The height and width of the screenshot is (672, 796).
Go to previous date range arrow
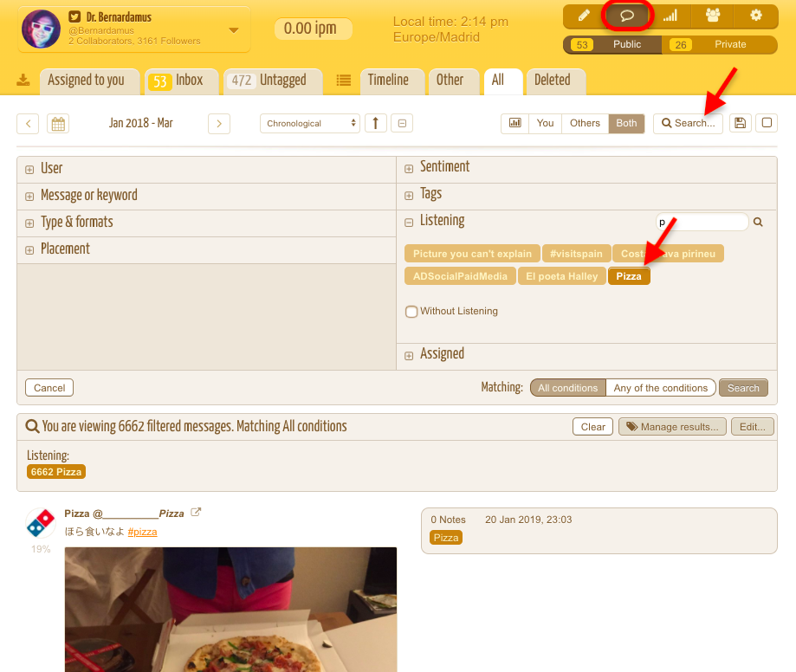pyautogui.click(x=28, y=123)
